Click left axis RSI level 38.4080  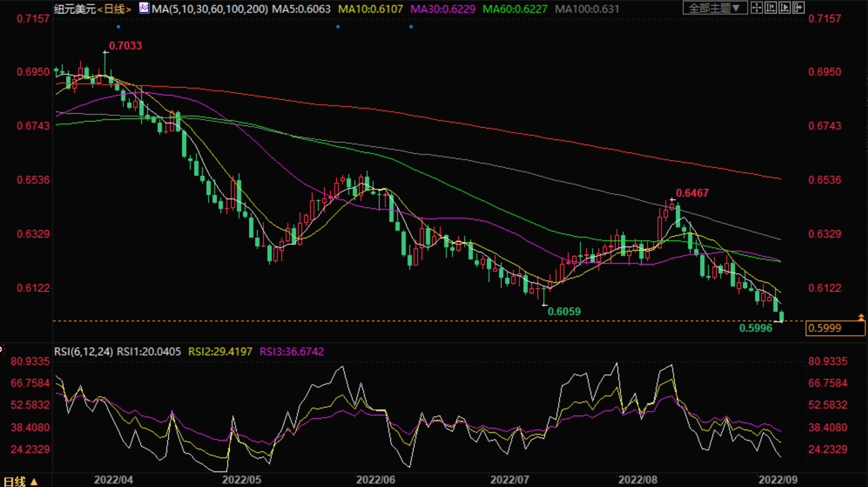(30, 428)
